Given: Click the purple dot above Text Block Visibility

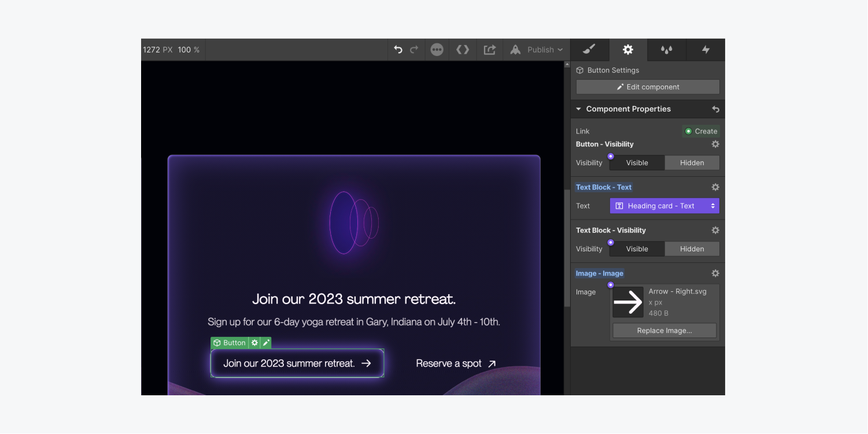Looking at the screenshot, I should pyautogui.click(x=611, y=242).
